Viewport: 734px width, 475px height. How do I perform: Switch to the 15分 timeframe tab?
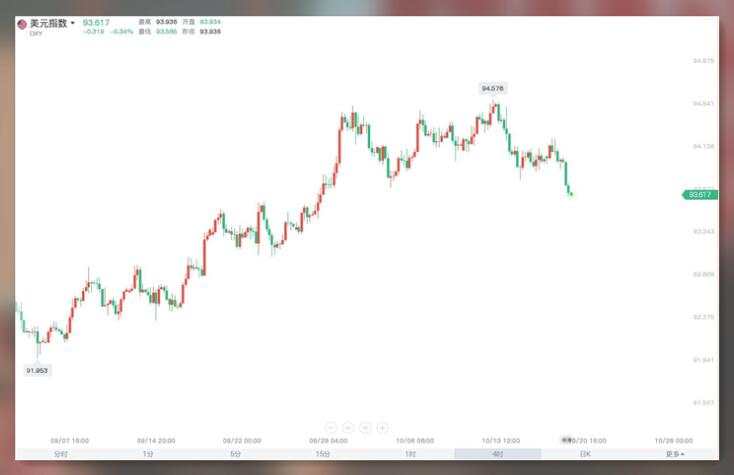(323, 454)
